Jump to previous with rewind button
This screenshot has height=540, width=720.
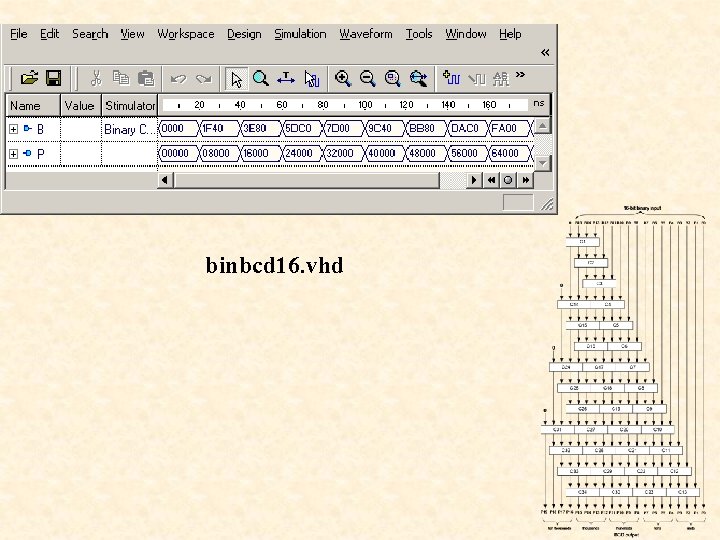click(491, 180)
